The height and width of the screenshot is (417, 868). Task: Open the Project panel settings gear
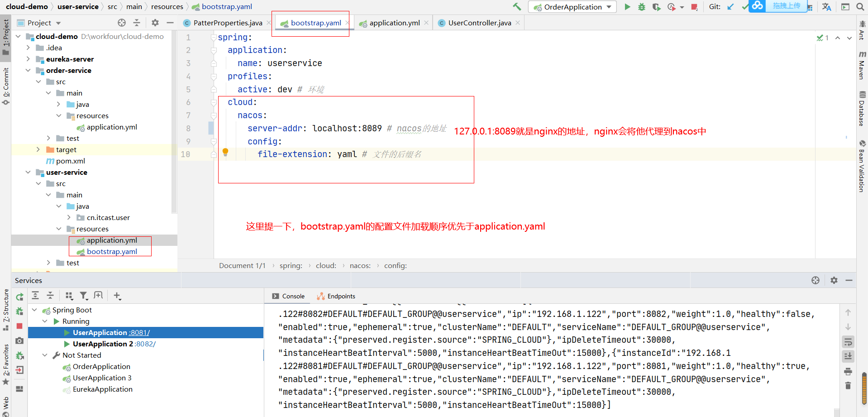pos(155,23)
